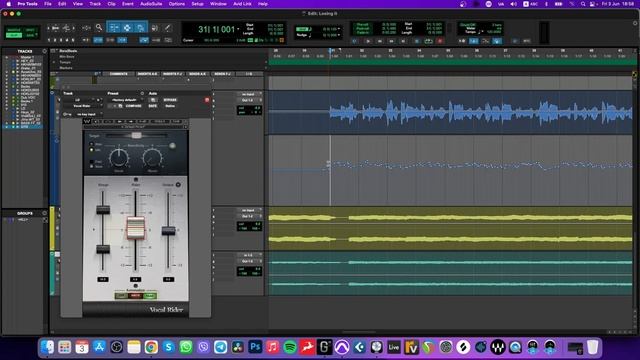This screenshot has width=640, height=360.
Task: Open the Vocal Rider insert selector dropdown
Action: click(82, 106)
